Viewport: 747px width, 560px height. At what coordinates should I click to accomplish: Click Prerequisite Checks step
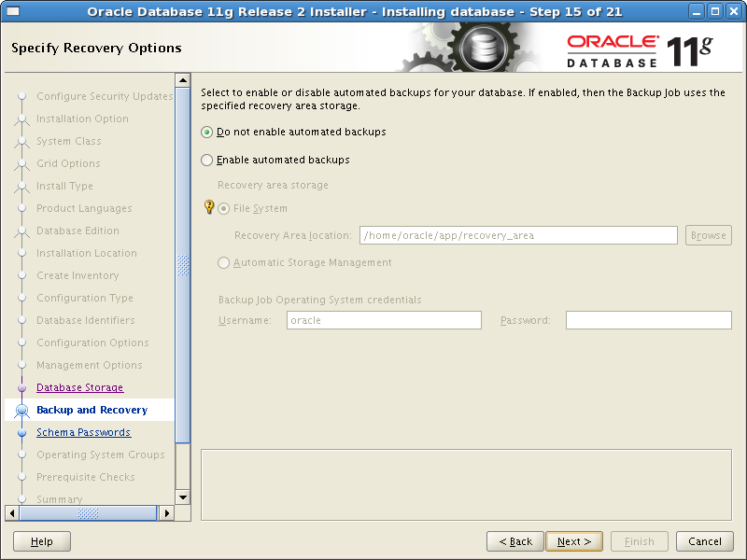(x=86, y=477)
